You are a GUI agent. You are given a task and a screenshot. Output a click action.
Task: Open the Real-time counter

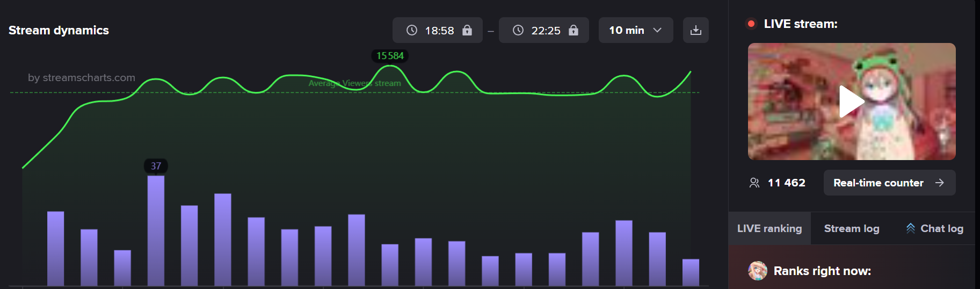click(889, 183)
